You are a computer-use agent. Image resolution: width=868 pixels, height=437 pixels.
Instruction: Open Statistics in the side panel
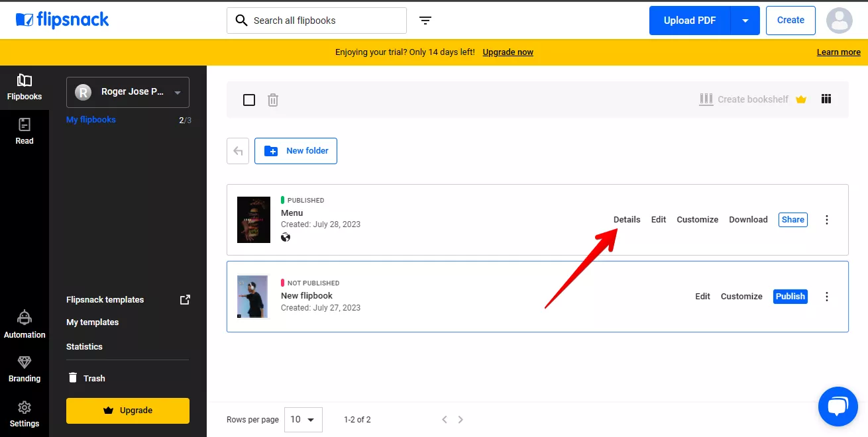click(x=84, y=346)
